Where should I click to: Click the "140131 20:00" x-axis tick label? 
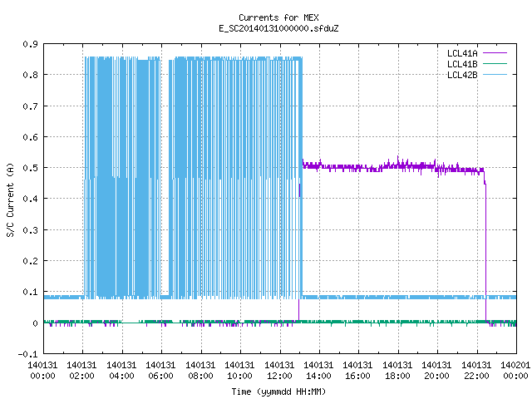(436, 371)
